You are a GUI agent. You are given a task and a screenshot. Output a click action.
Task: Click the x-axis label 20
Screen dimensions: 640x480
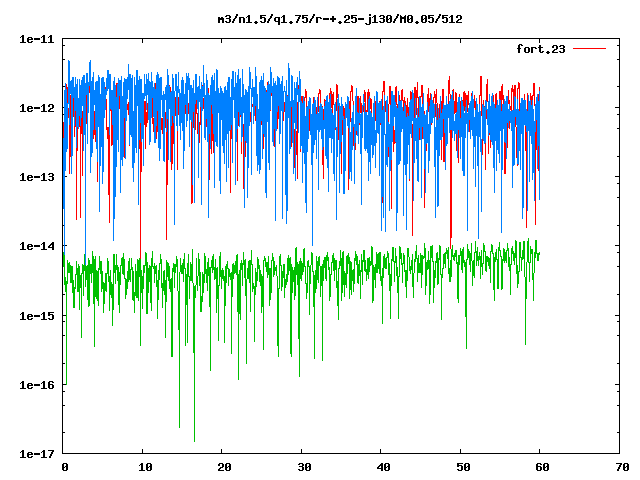point(224,467)
